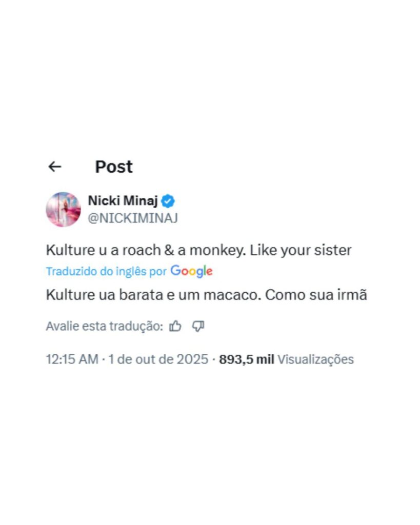The width and height of the screenshot is (420, 525).
Task: Click "Kulture" at start of original post
Action: (66, 250)
